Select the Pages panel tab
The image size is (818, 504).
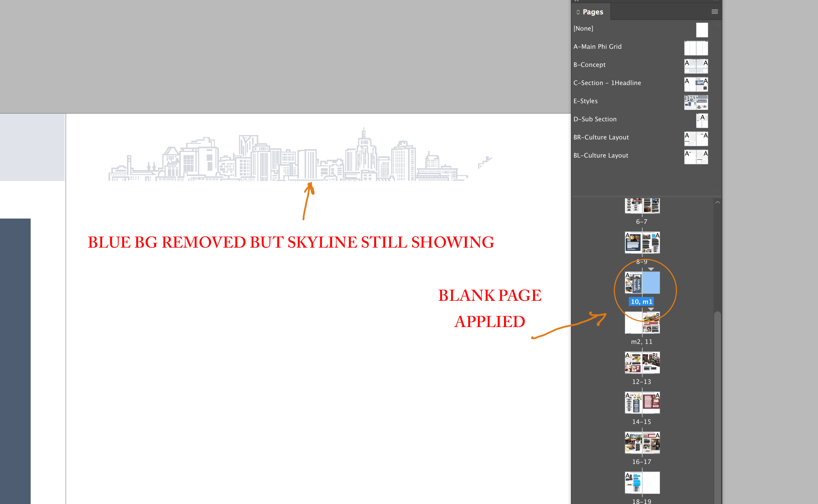tap(593, 12)
